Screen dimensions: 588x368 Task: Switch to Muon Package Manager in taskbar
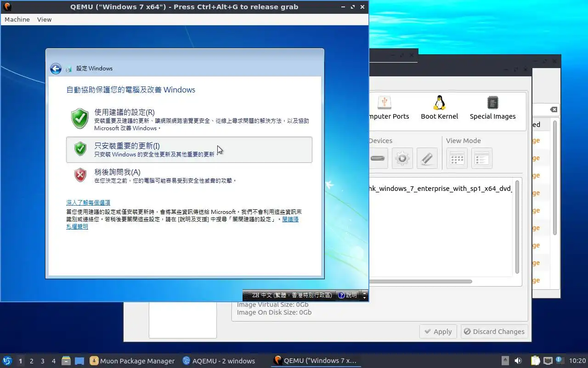click(x=132, y=361)
